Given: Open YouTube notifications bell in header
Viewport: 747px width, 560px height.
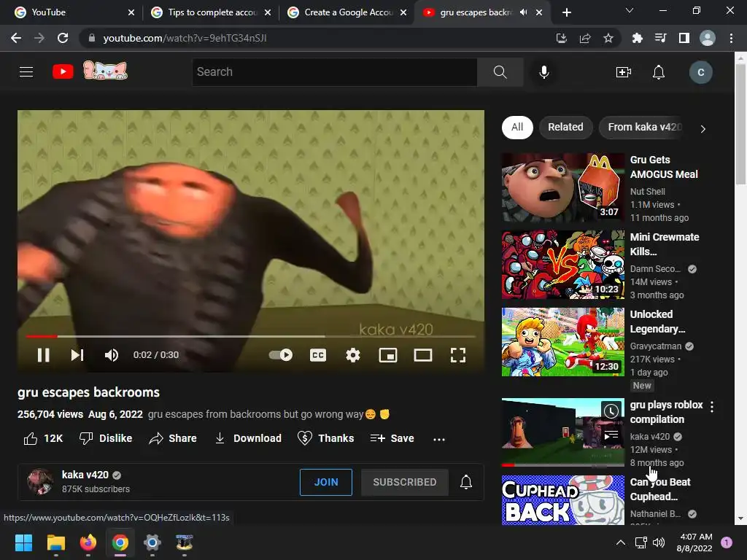Looking at the screenshot, I should 659,72.
